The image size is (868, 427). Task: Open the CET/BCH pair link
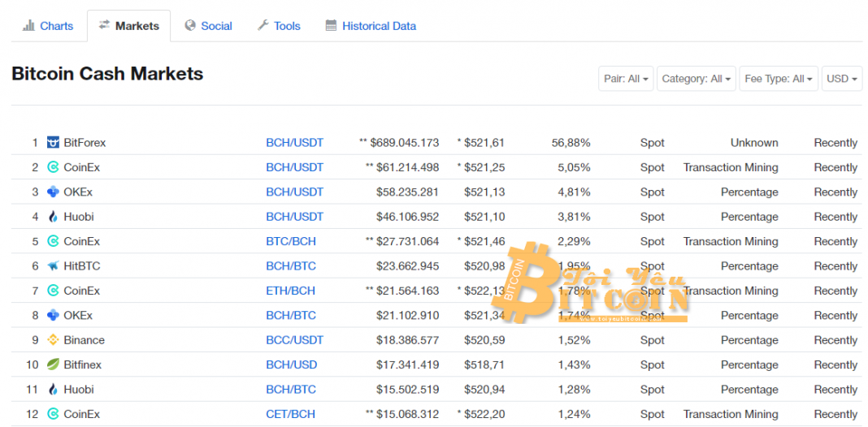tap(290, 414)
